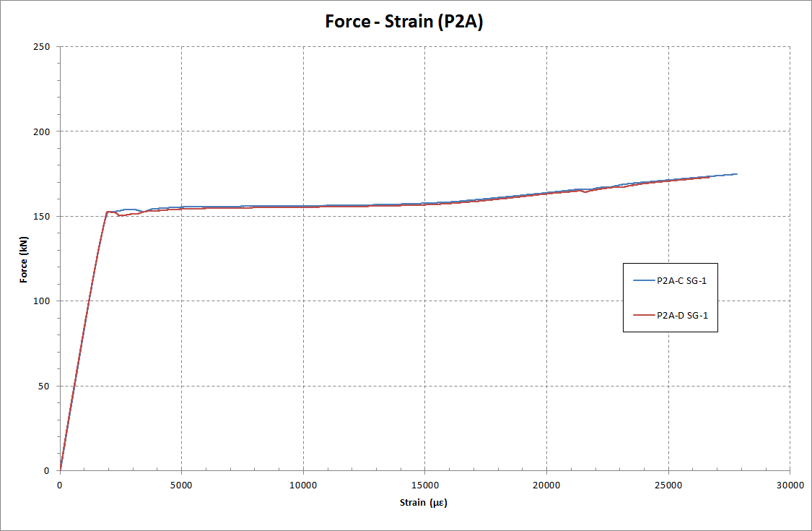Click the blue line sample in the legend
Viewport: 812px width, 531px height.
point(644,280)
